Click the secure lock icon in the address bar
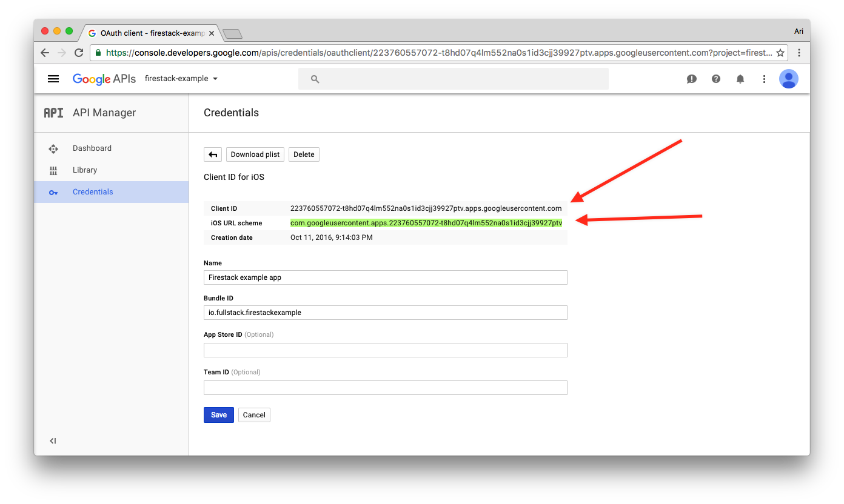 click(98, 53)
